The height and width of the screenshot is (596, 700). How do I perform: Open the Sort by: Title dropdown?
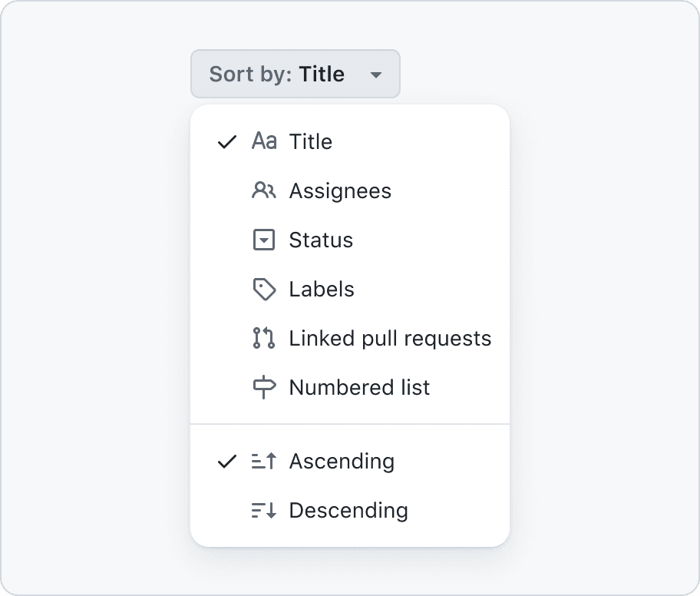tap(295, 74)
